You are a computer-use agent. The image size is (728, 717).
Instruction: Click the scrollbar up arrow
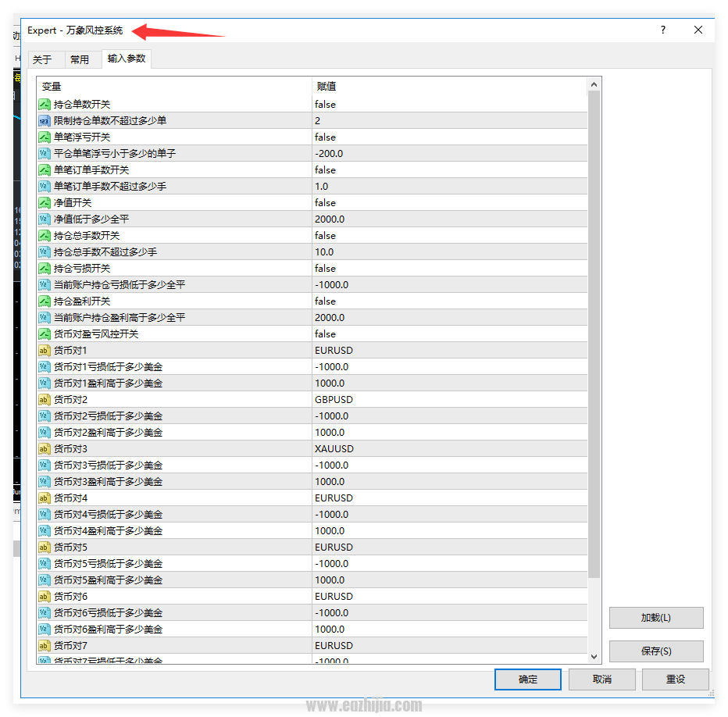[594, 84]
